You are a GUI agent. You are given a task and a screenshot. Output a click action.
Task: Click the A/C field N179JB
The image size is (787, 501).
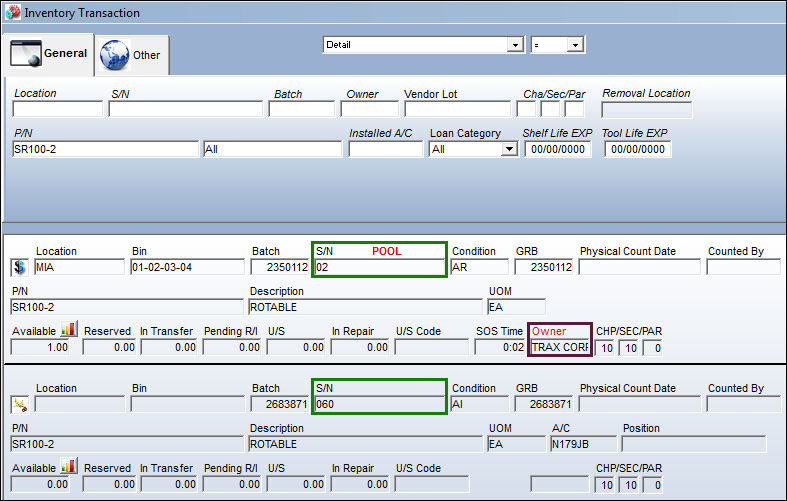583,444
